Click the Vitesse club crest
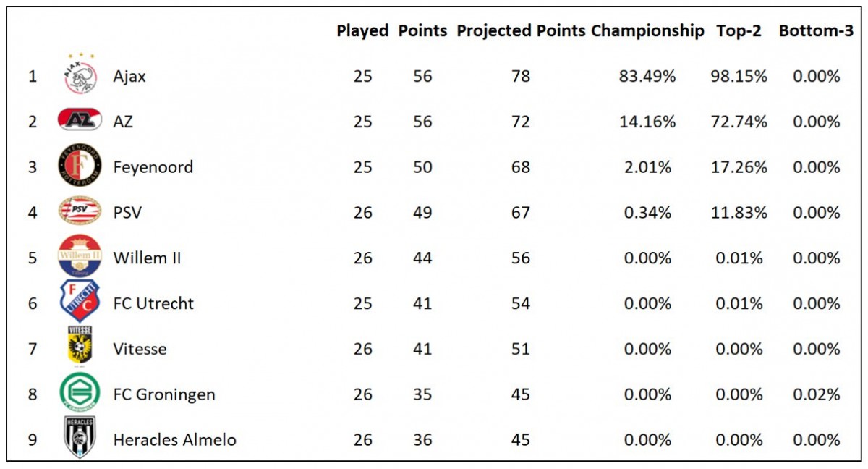Image resolution: width=868 pixels, height=469 pixels. pos(80,346)
